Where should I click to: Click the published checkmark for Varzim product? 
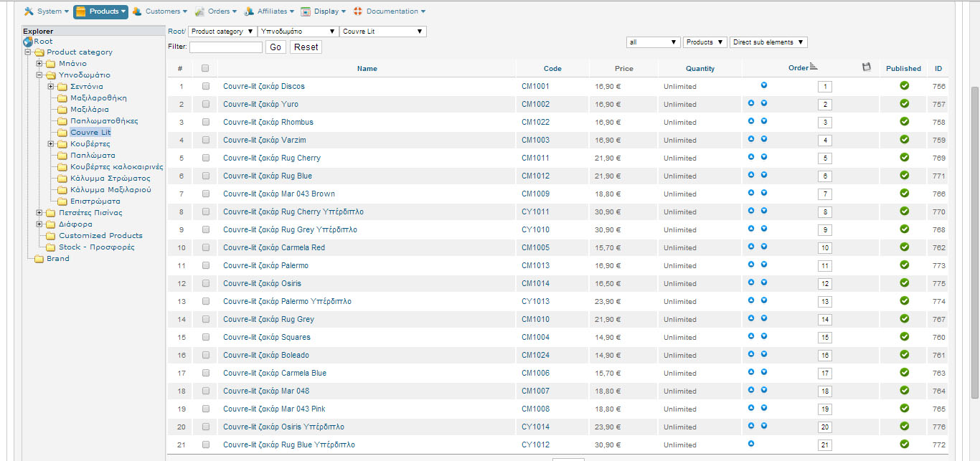[904, 139]
